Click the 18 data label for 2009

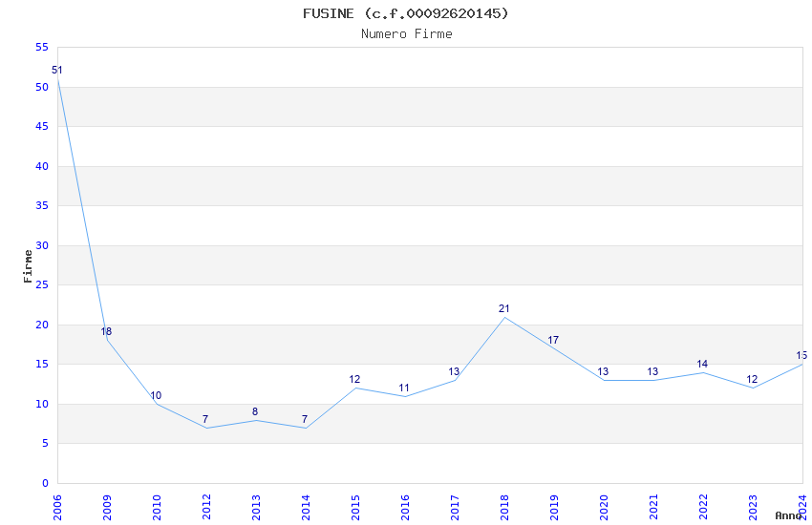coord(106,331)
